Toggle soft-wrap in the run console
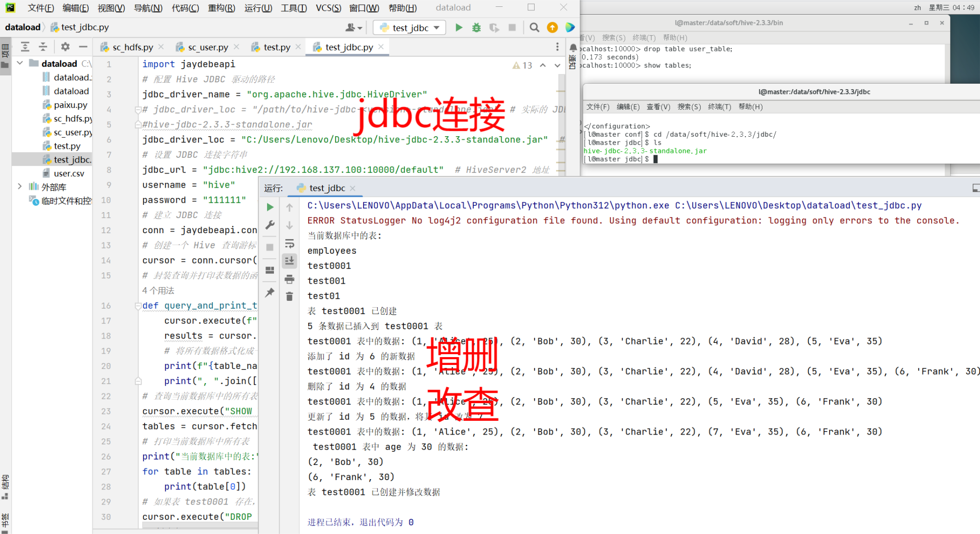This screenshot has width=980, height=534. click(290, 243)
